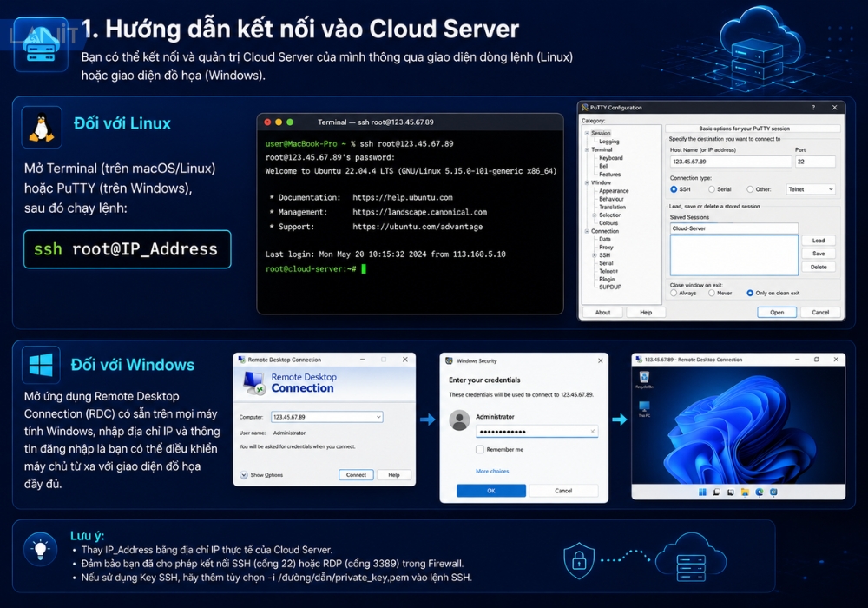Select Appearance in the PuTTY category tree
The width and height of the screenshot is (868, 608).
614,190
